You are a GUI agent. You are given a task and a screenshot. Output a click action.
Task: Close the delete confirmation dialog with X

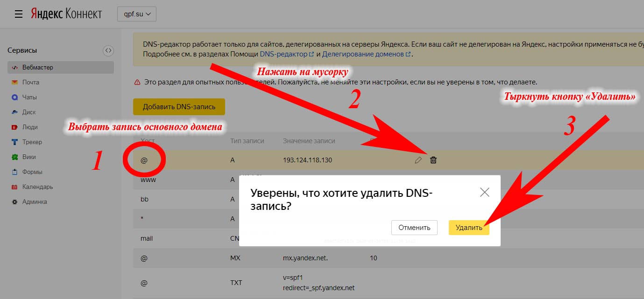pyautogui.click(x=485, y=192)
